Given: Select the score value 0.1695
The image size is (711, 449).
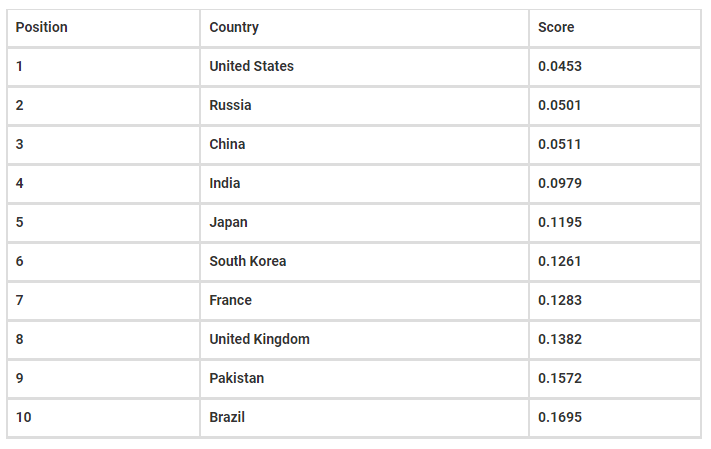Looking at the screenshot, I should point(560,417).
